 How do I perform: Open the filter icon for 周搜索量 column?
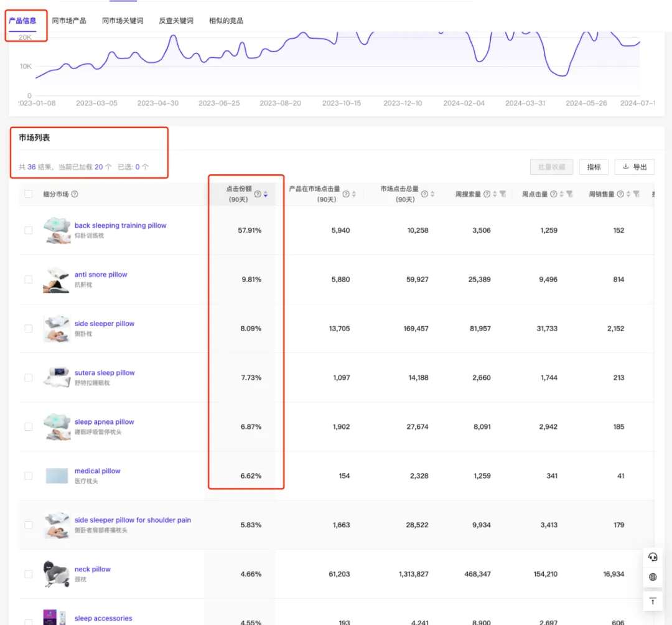(503, 194)
